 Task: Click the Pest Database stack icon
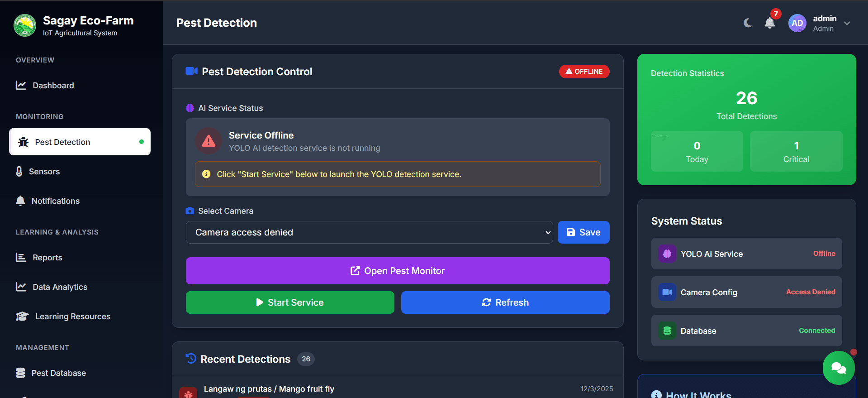tap(20, 373)
